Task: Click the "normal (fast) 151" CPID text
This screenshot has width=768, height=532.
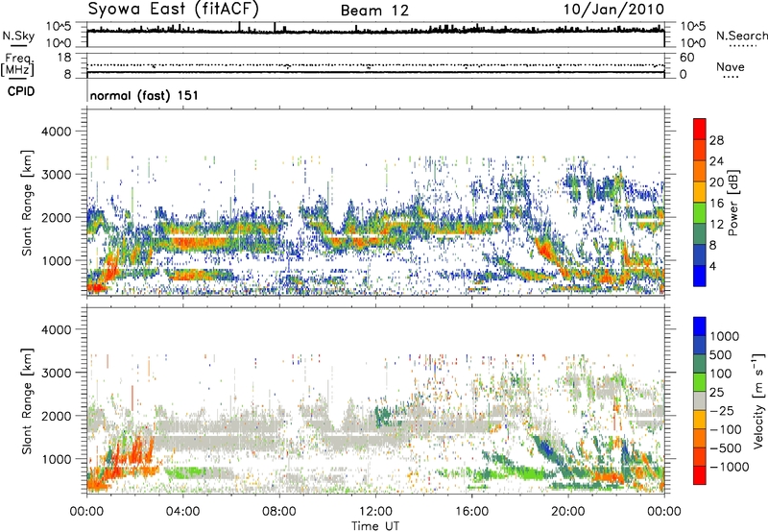Action: click(x=144, y=95)
